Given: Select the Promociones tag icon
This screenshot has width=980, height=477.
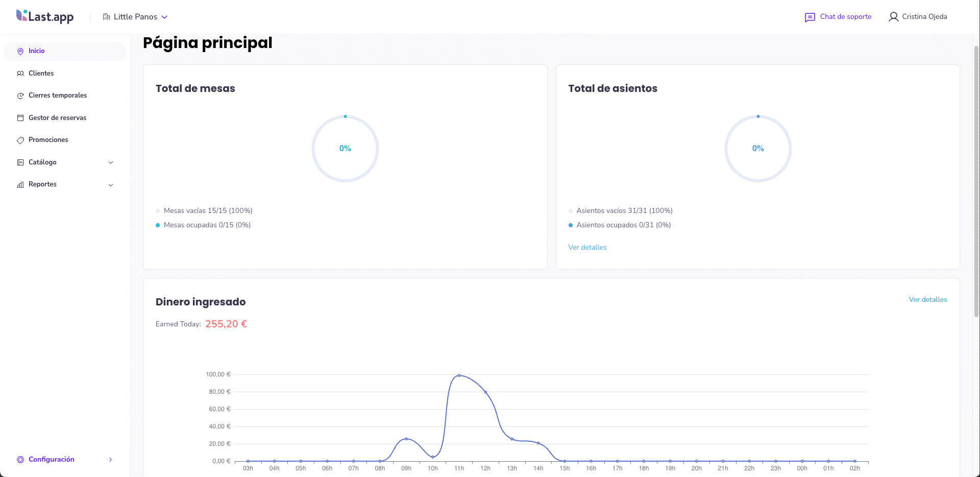Looking at the screenshot, I should pyautogui.click(x=20, y=139).
